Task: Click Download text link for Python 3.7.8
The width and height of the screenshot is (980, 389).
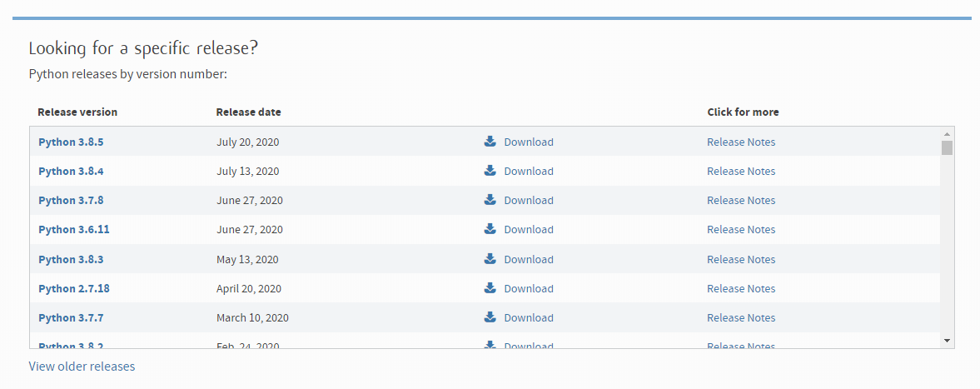Action: pyautogui.click(x=529, y=201)
